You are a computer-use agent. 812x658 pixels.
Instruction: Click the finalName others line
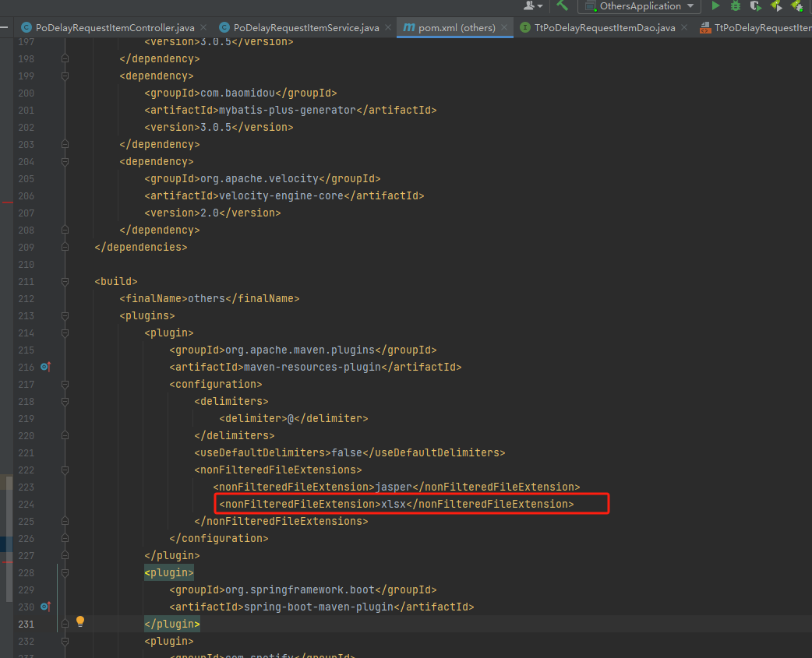209,299
